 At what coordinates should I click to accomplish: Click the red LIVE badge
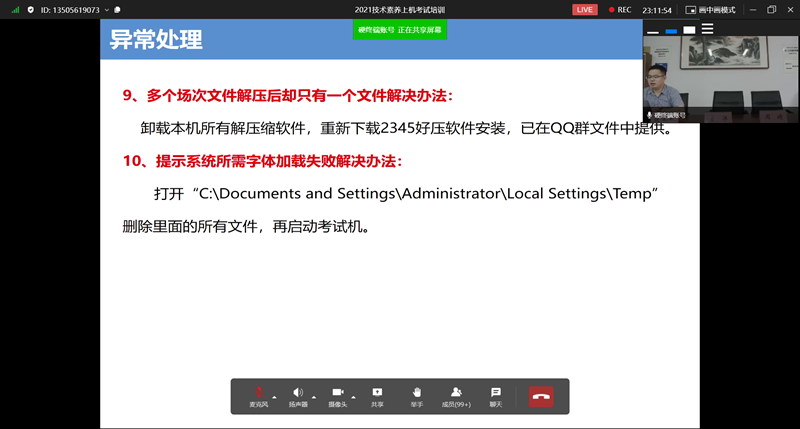pos(584,9)
